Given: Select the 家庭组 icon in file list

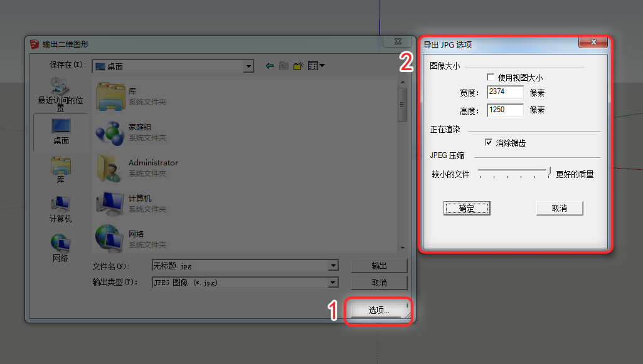Looking at the screenshot, I should tap(110, 133).
